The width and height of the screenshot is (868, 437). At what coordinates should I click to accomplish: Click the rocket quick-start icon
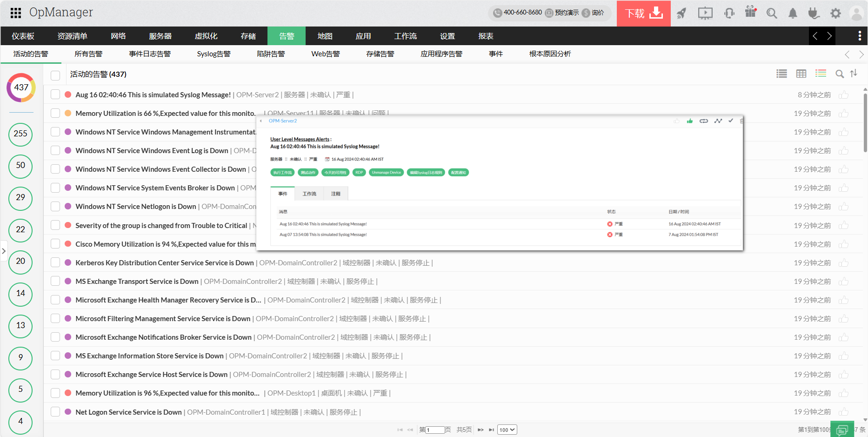pos(681,13)
